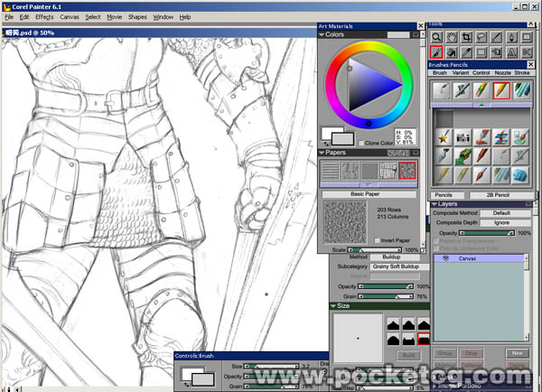542x392 pixels.
Task: Click the New button in Layers
Action: pyautogui.click(x=517, y=353)
